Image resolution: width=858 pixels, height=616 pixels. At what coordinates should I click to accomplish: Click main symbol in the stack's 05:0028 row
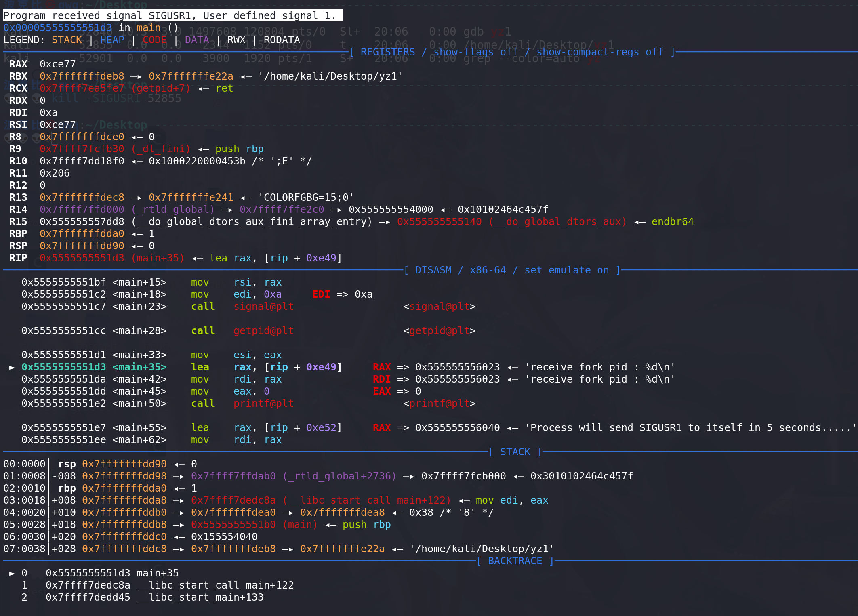pyautogui.click(x=300, y=525)
